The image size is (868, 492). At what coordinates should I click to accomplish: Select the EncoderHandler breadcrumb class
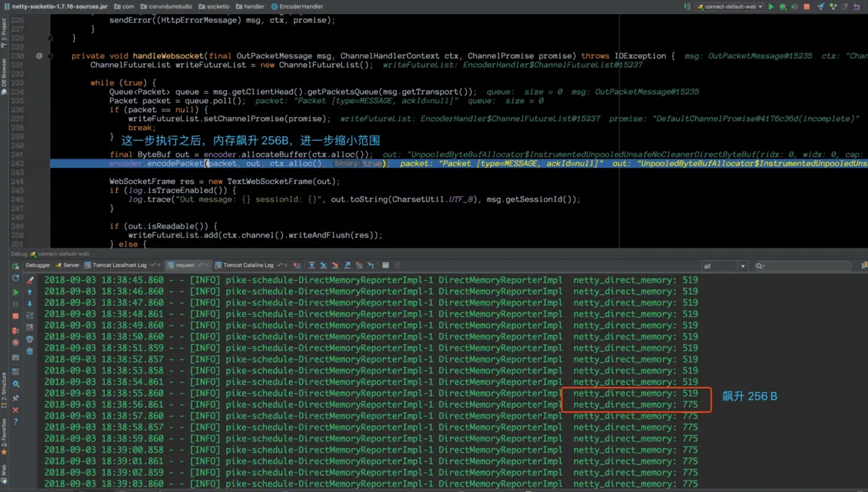click(x=296, y=6)
